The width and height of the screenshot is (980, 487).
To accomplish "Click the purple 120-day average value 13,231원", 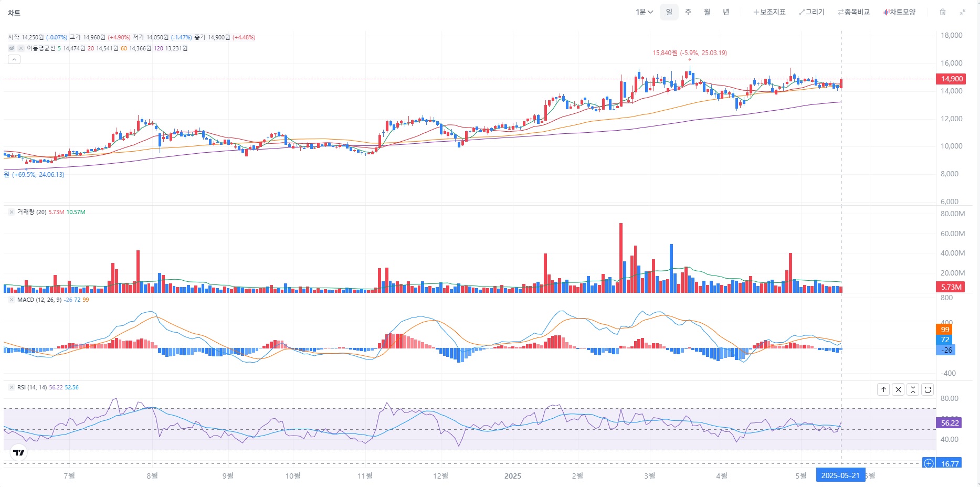I will [x=176, y=48].
